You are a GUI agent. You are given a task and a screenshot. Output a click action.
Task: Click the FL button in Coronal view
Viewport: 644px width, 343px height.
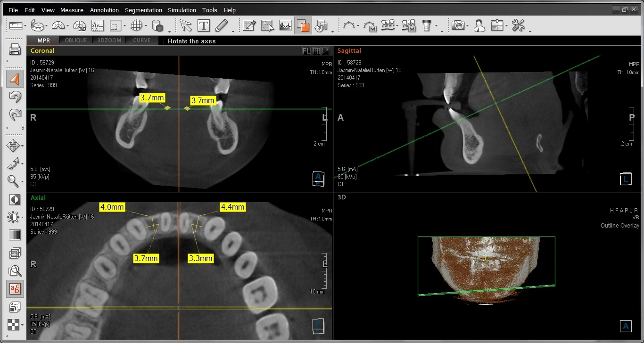pos(306,51)
